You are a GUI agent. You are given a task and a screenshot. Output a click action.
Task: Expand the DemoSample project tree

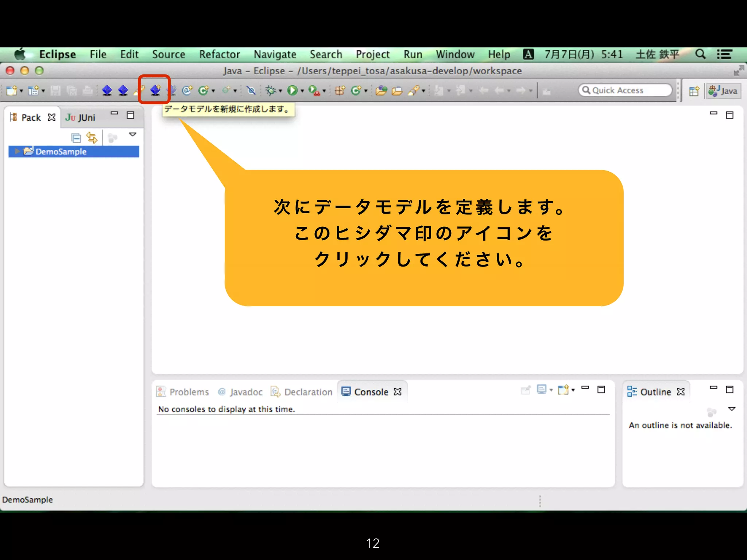pos(17,151)
